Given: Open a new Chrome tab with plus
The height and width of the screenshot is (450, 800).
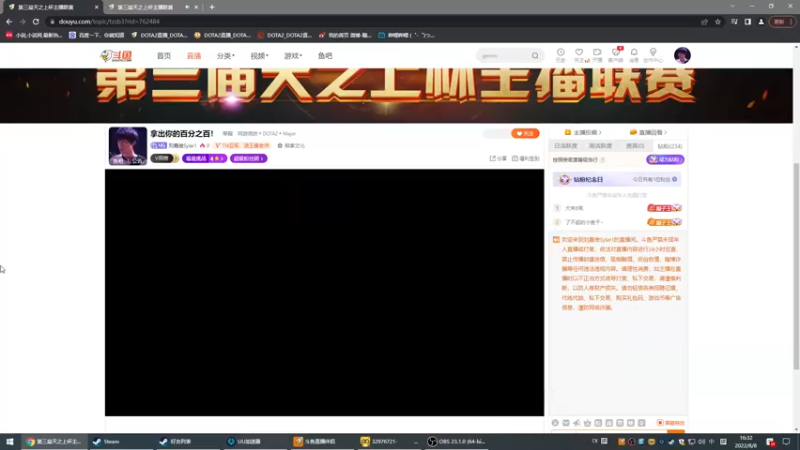Looking at the screenshot, I should click(x=212, y=7).
